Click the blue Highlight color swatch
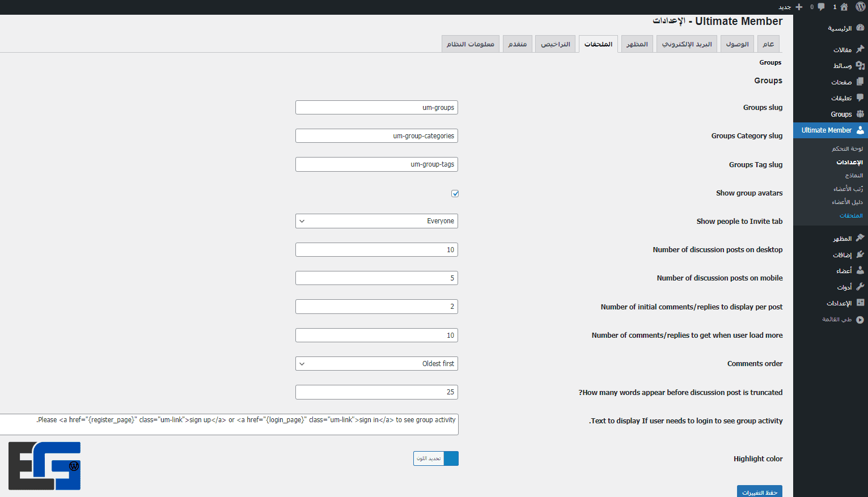Screen dimensions: 868x497 [451, 458]
